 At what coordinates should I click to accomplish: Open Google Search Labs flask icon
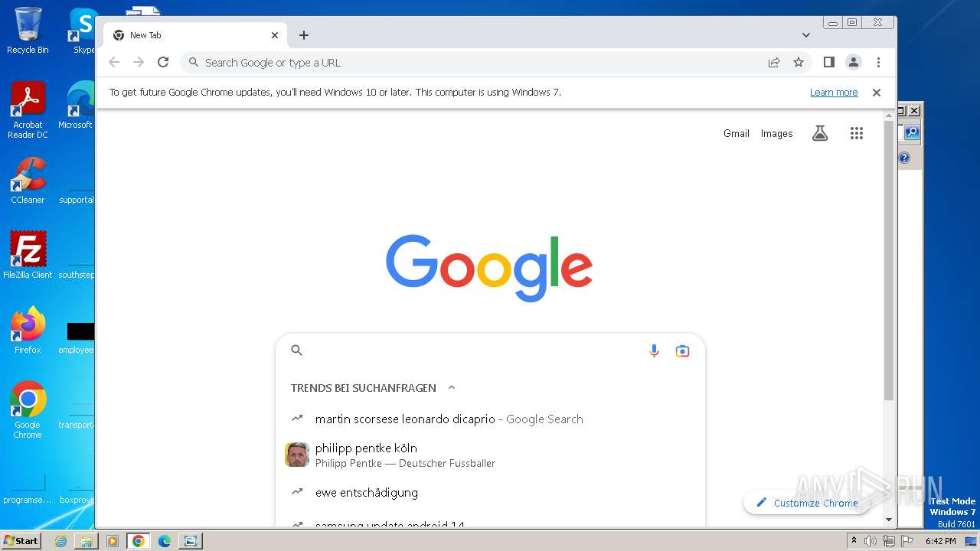(x=820, y=133)
